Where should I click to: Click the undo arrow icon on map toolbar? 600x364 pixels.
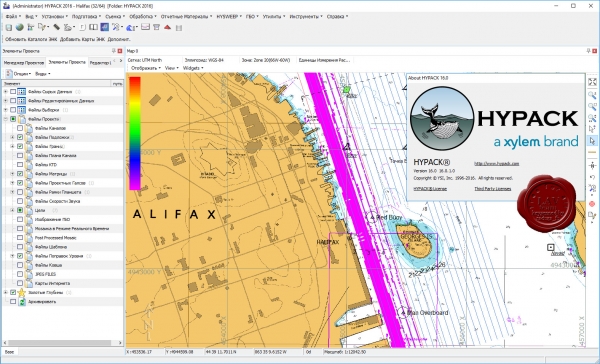click(x=592, y=178)
